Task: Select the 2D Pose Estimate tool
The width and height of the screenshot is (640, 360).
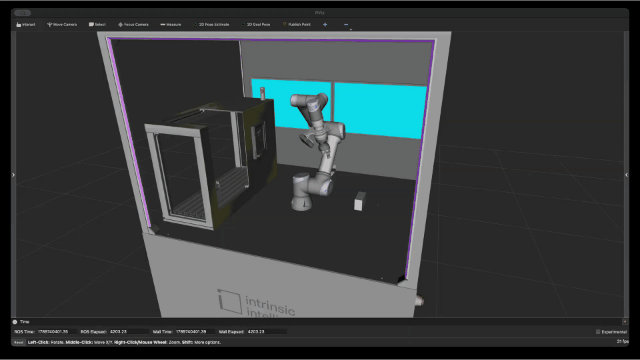Action: pos(211,24)
